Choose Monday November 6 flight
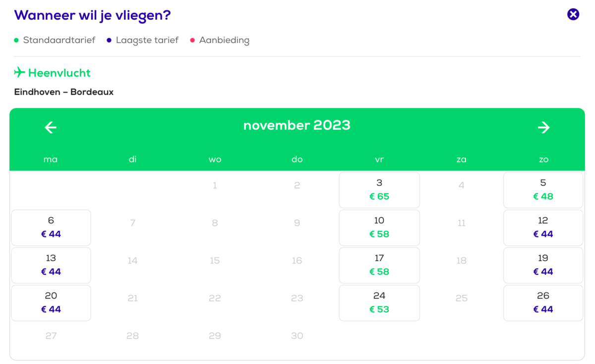Image resolution: width=595 pixels, height=364 pixels. (x=51, y=227)
